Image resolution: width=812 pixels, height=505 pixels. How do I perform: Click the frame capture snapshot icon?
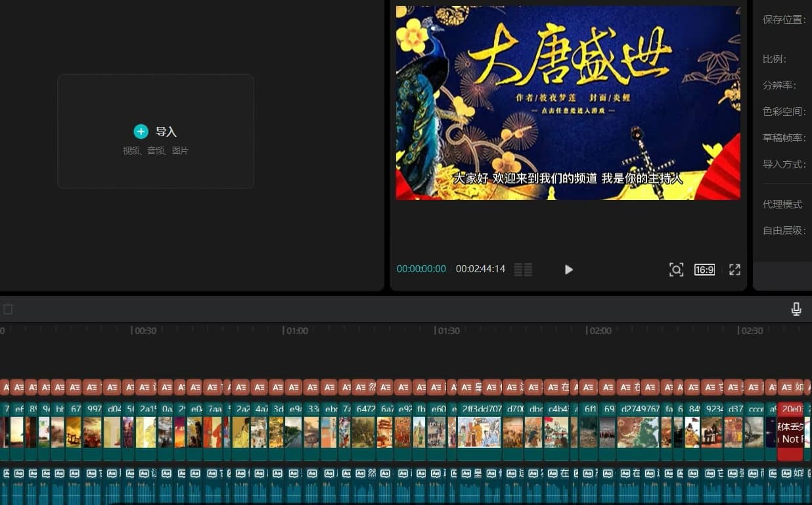tap(677, 270)
